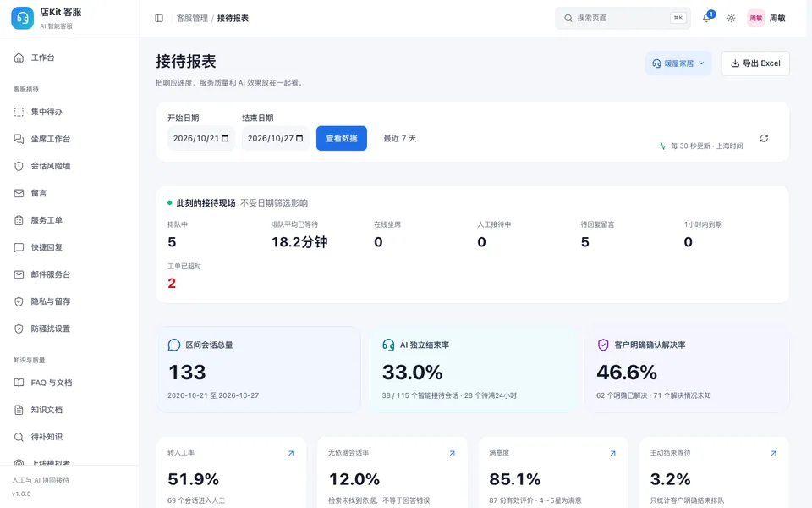Click the 排队平均已等待 18.2分钟 value
Viewport: 812px width, 508px height.
(299, 242)
